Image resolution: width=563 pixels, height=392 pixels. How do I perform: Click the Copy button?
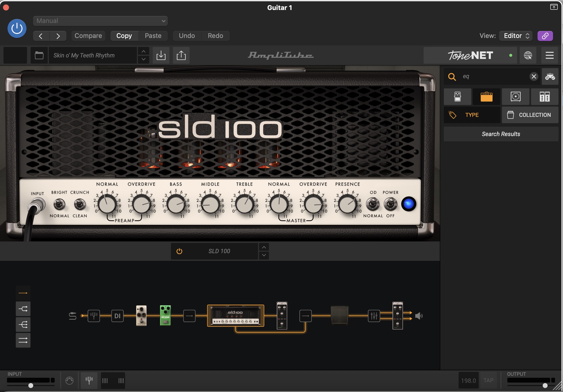pyautogui.click(x=124, y=36)
